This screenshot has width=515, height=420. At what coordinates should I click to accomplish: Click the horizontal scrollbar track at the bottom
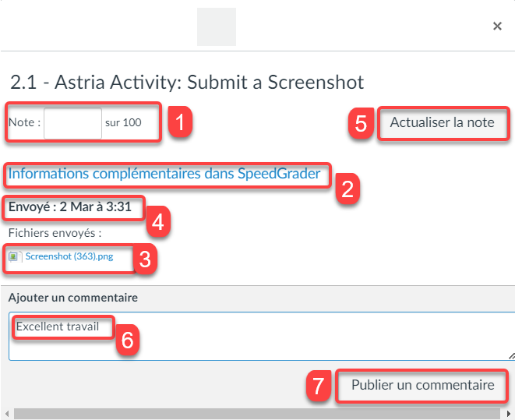click(257, 414)
